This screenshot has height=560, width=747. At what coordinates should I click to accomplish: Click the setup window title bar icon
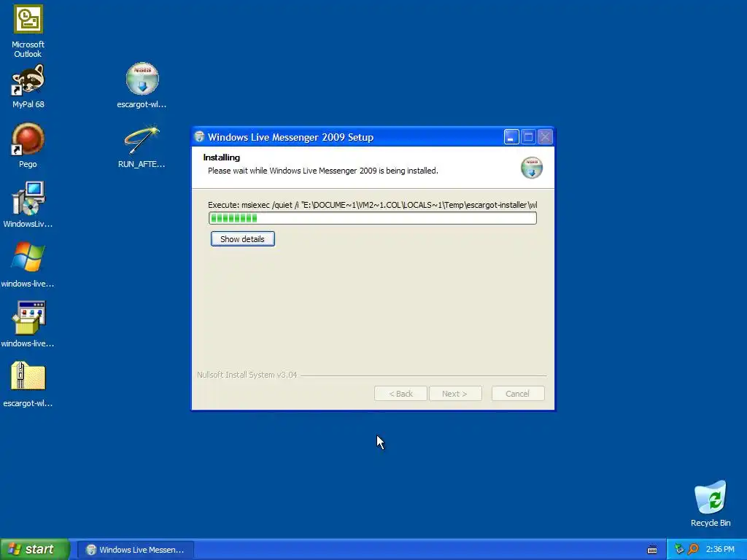pyautogui.click(x=200, y=137)
